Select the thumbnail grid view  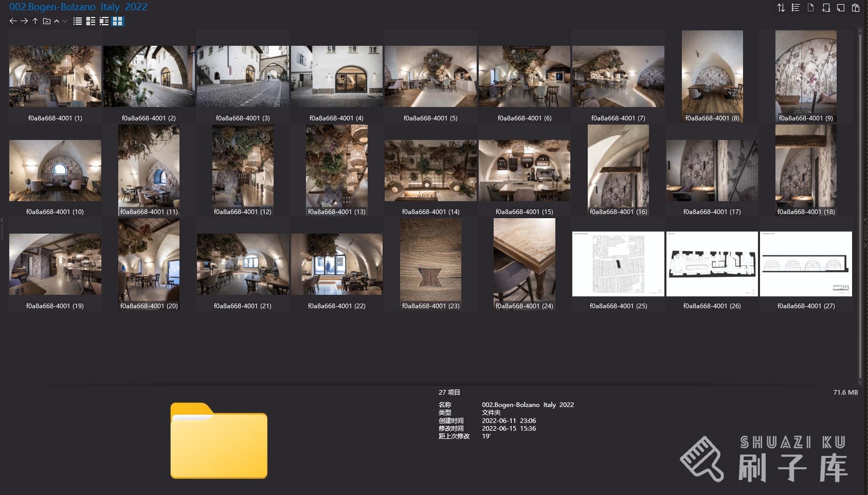tap(118, 21)
